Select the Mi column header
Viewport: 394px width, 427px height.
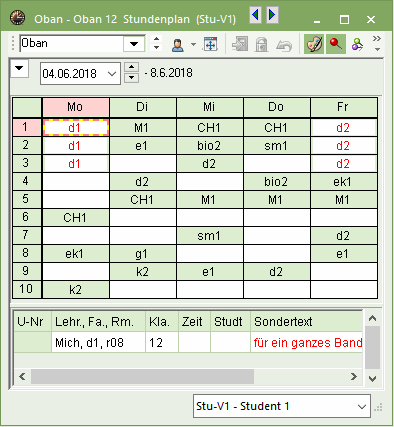coord(210,107)
